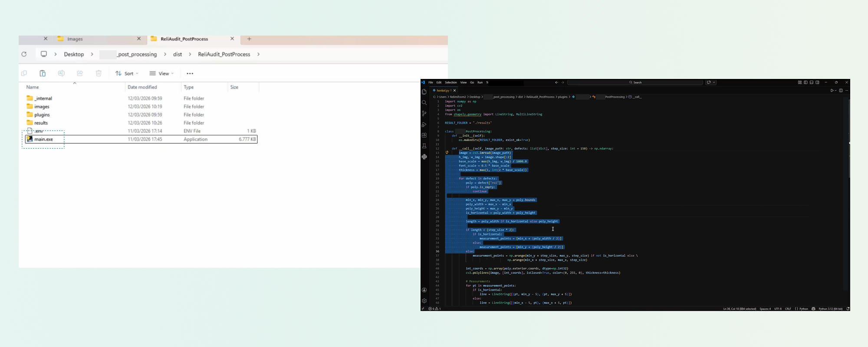Click the Paste icon in File Explorer toolbar
868x347 pixels.
tap(43, 73)
